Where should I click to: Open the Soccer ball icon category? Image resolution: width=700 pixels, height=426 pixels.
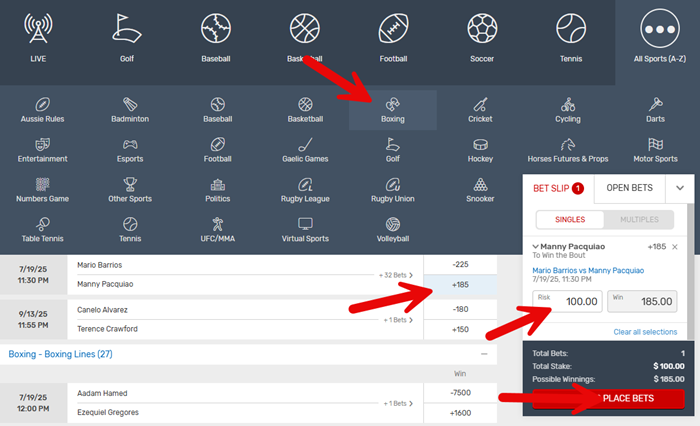(482, 31)
